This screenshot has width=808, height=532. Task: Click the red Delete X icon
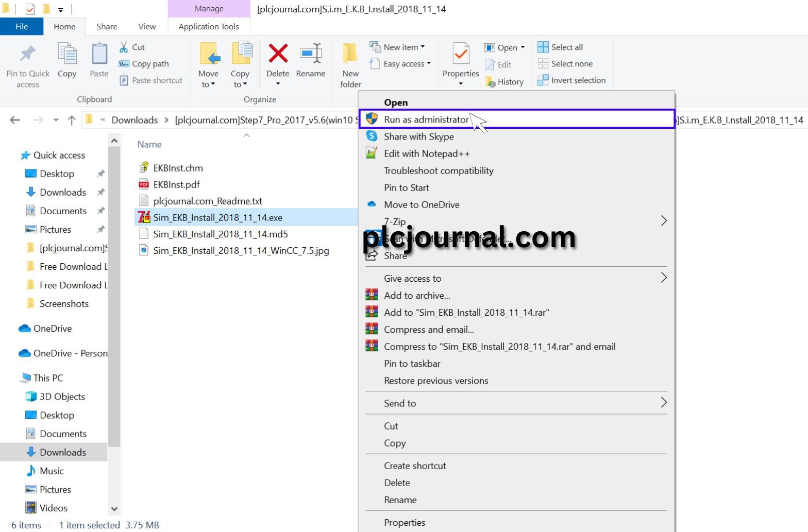pos(278,54)
